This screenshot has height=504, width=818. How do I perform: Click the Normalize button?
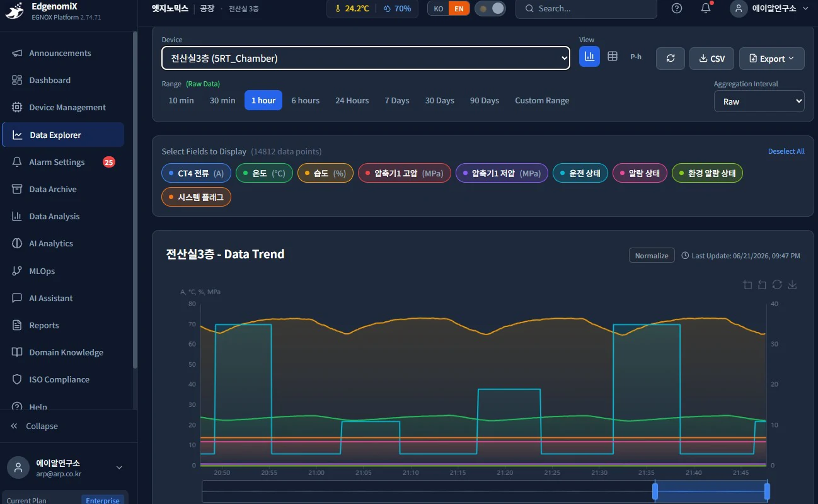(652, 256)
